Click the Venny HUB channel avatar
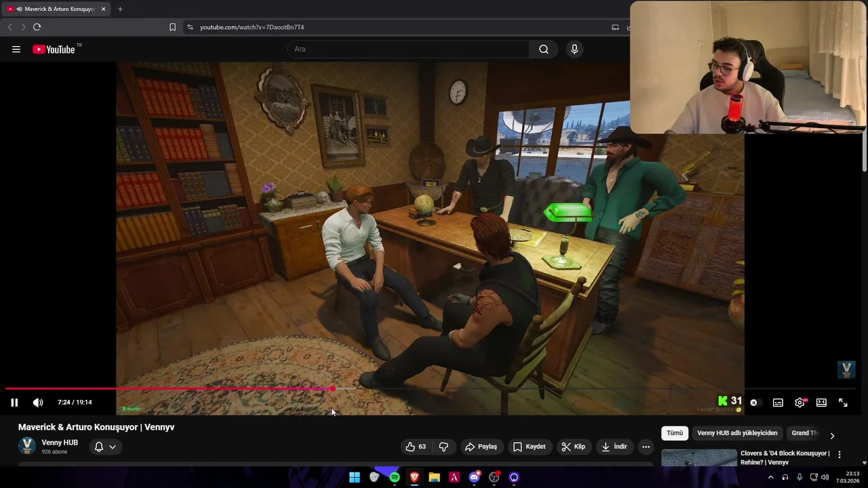Screen dimensions: 868x488 pos(27,446)
